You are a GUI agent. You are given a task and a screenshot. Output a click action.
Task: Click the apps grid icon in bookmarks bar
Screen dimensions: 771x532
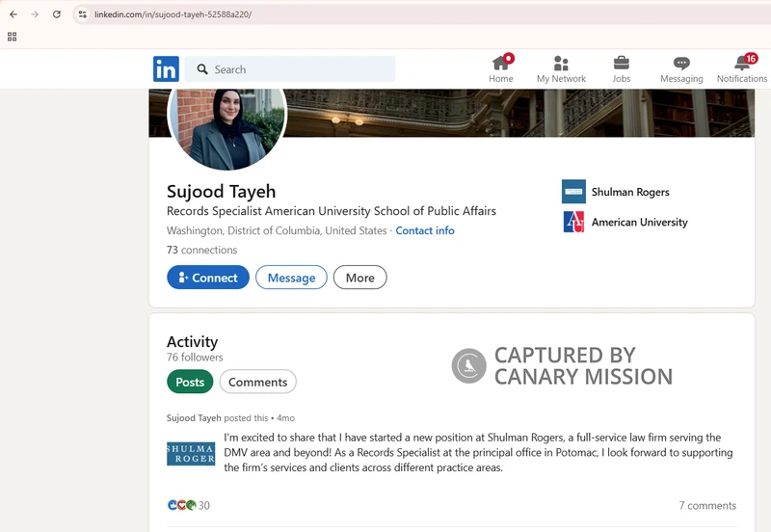(13, 37)
